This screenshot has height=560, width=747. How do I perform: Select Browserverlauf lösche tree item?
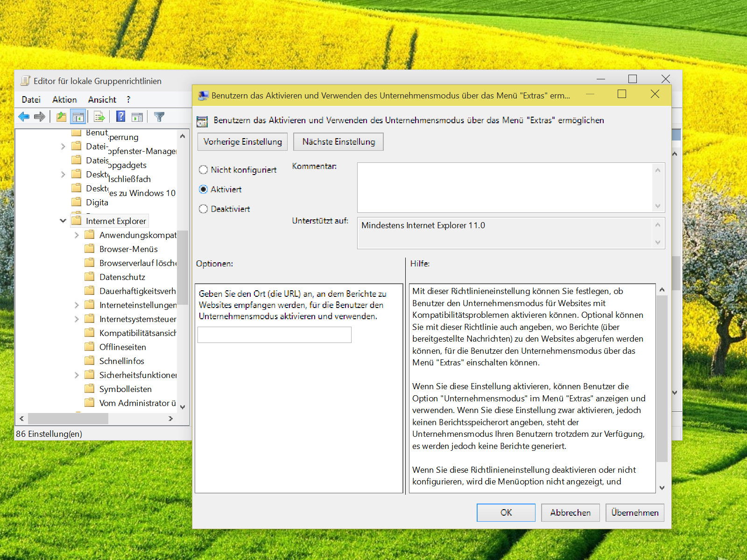pyautogui.click(x=138, y=263)
